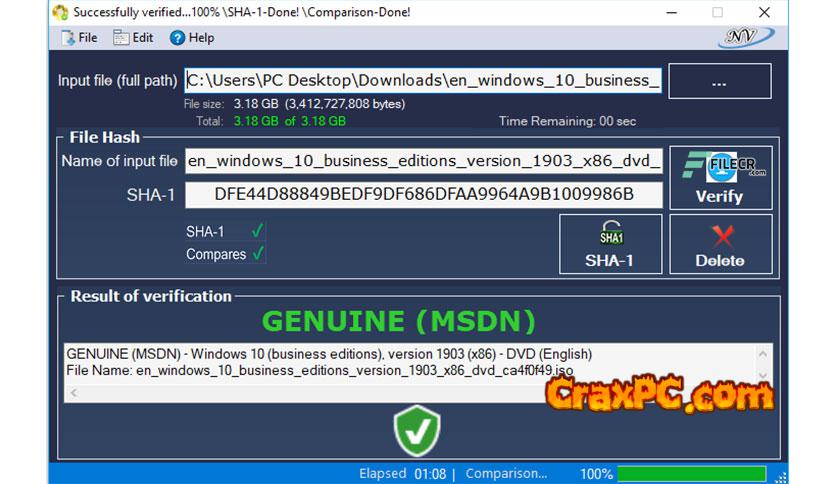Click the Comparison... status text
Screen dimensions: 836x484
coord(506,473)
